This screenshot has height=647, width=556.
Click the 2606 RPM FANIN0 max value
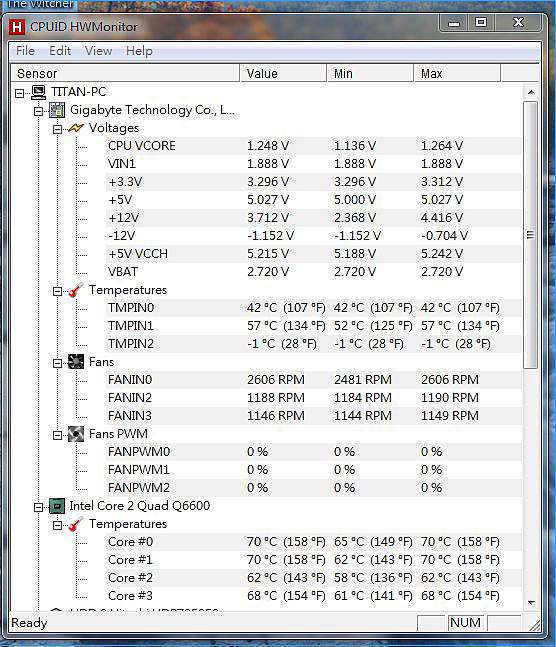[450, 380]
